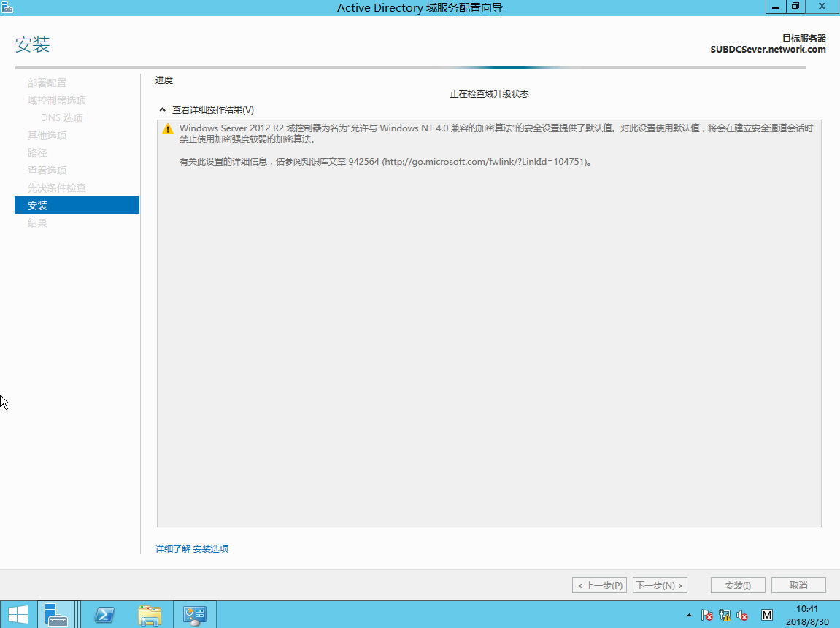Close the Active Directory wizard window

click(x=822, y=7)
